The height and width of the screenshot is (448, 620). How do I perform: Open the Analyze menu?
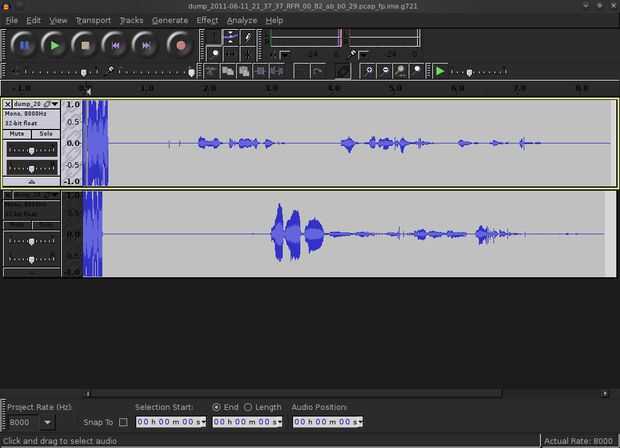(x=242, y=20)
